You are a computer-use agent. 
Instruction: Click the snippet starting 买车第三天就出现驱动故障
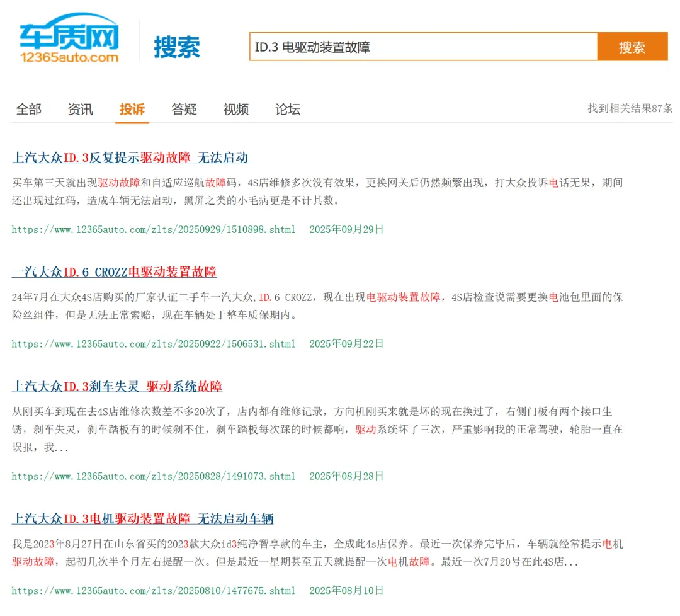point(317,191)
